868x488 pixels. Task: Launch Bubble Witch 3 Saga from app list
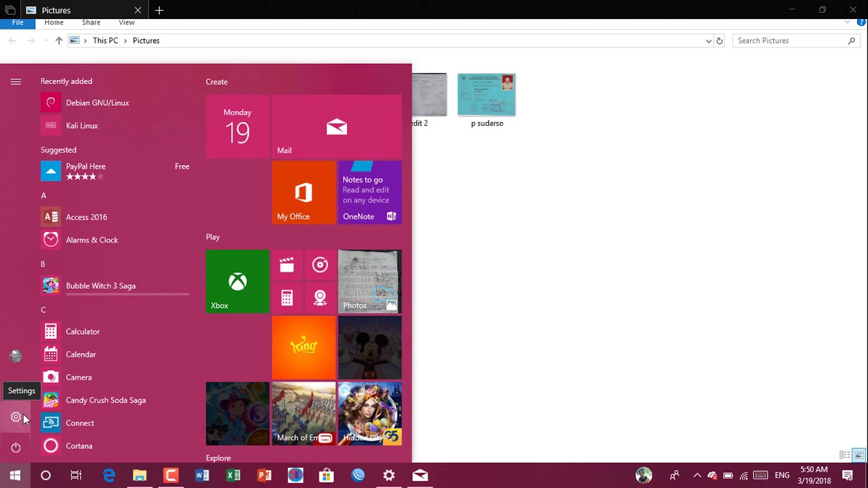coord(115,286)
